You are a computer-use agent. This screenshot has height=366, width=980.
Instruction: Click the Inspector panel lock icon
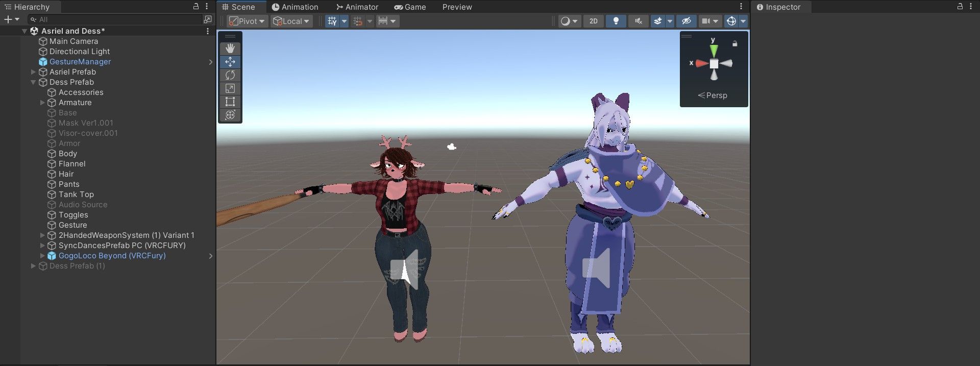pos(960,7)
